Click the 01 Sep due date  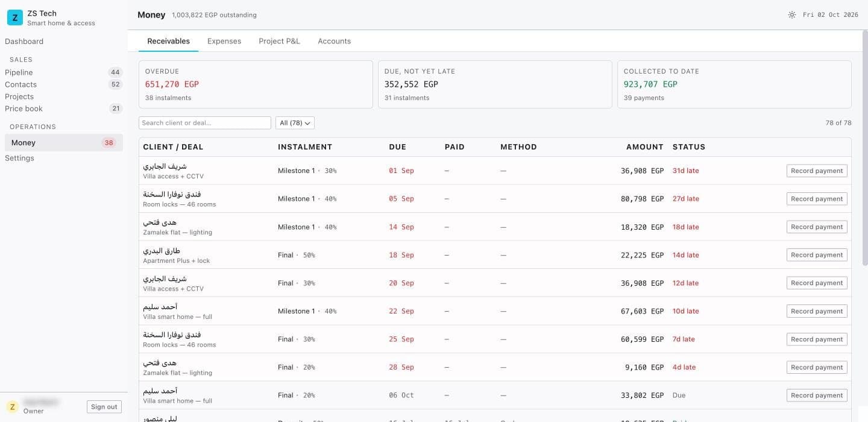click(x=401, y=171)
